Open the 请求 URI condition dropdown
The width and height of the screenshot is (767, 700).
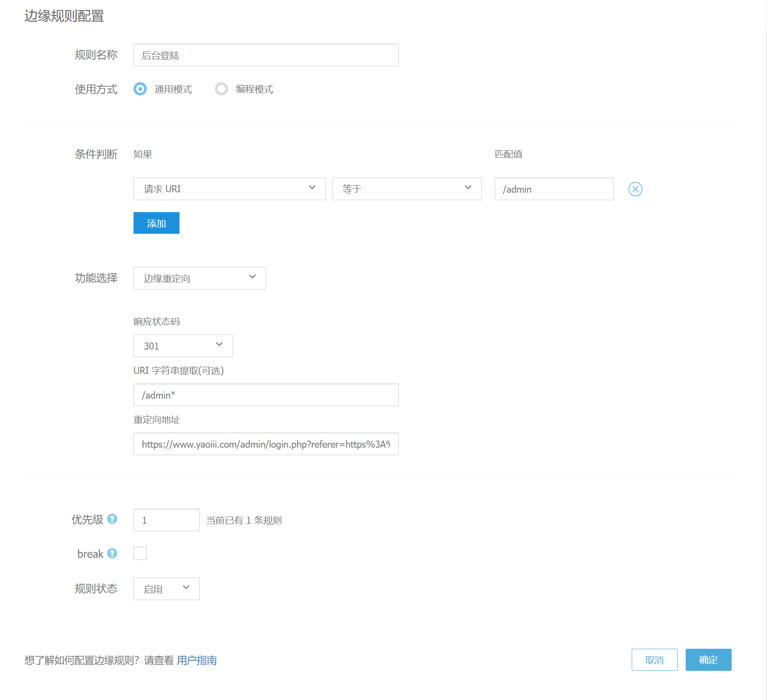click(229, 189)
